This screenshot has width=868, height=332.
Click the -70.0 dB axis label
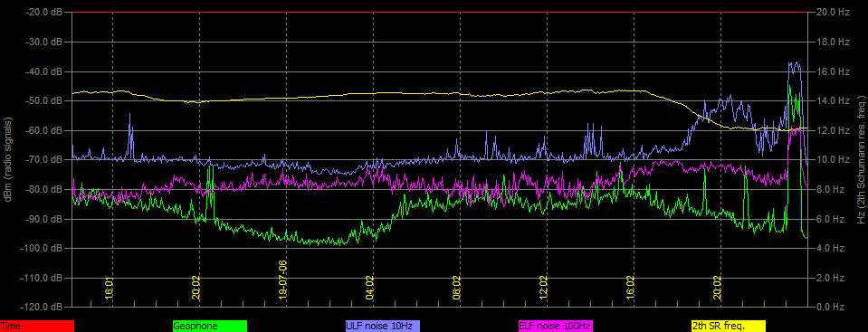43,159
